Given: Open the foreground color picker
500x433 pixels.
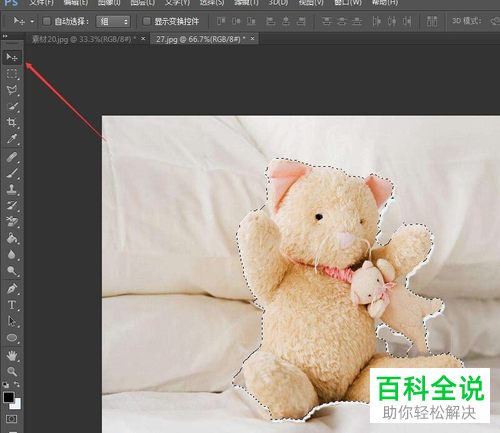Looking at the screenshot, I should click(9, 397).
